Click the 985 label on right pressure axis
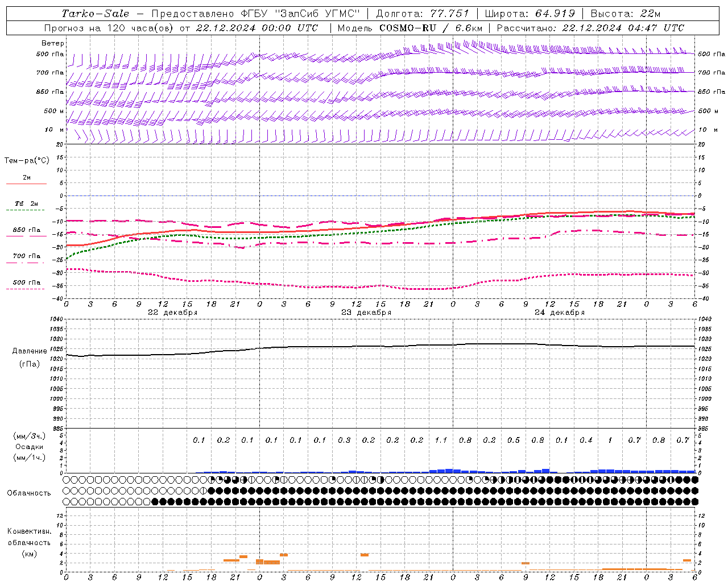The height and width of the screenshot is (582, 728). (704, 429)
